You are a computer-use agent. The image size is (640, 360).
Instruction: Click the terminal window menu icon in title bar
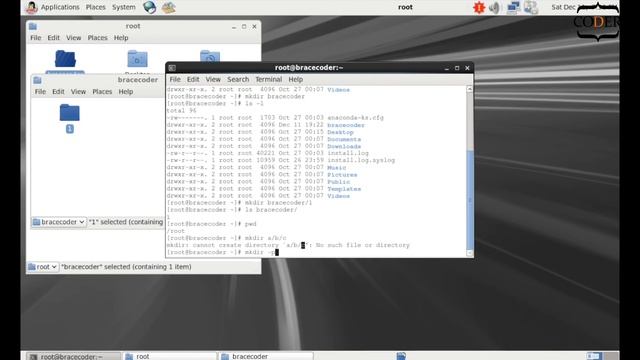pyautogui.click(x=172, y=68)
